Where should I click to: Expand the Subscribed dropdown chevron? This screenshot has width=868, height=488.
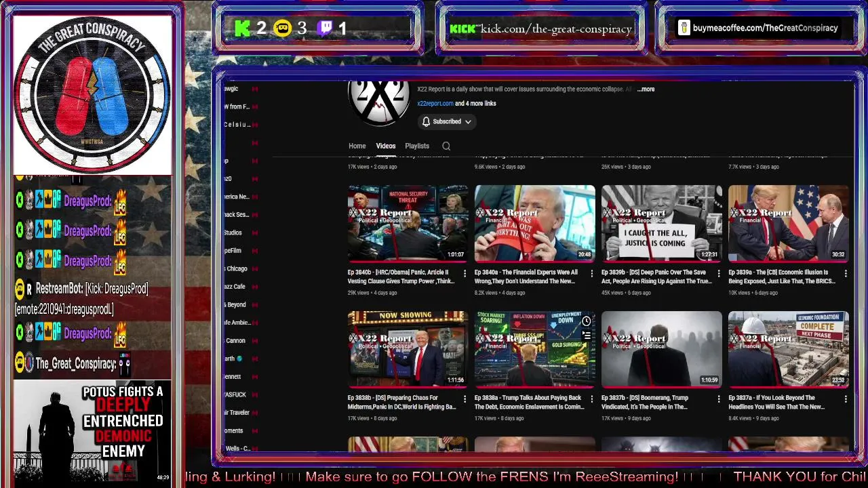tap(468, 122)
